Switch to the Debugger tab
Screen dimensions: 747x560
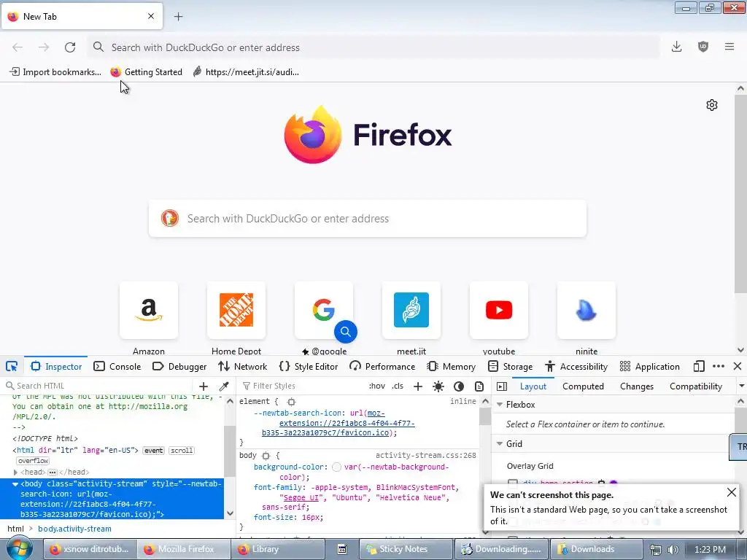coord(179,366)
